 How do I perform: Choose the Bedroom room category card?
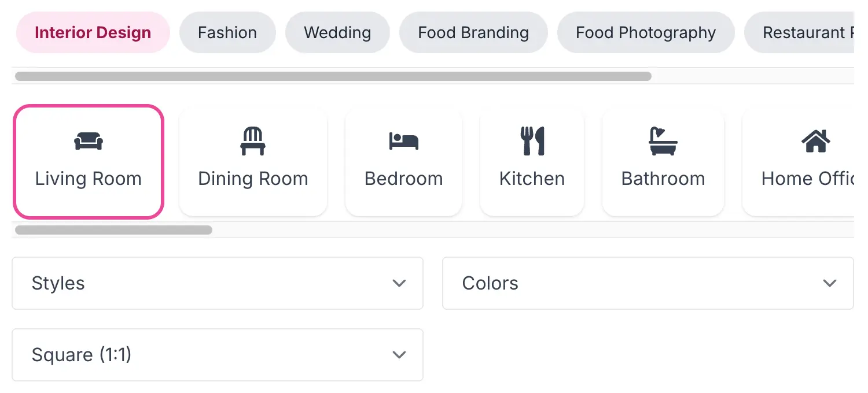(403, 162)
